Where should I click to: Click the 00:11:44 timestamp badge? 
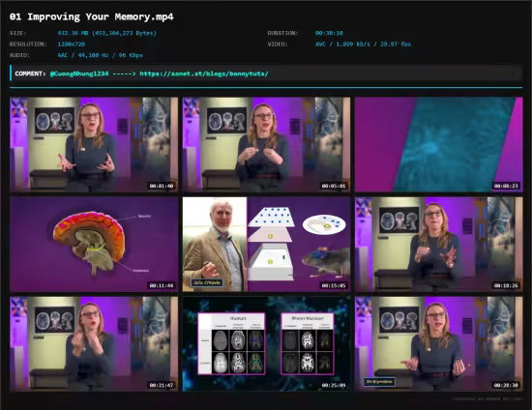coord(162,285)
